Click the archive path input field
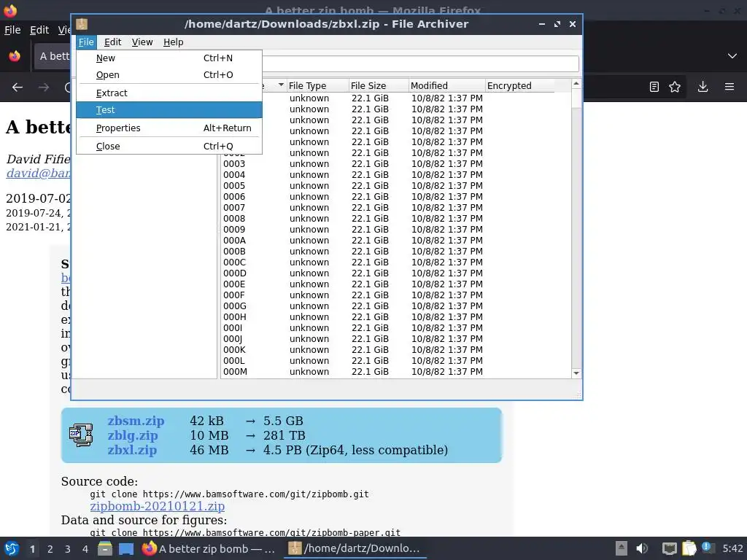This screenshot has height=560, width=747. pyautogui.click(x=421, y=63)
